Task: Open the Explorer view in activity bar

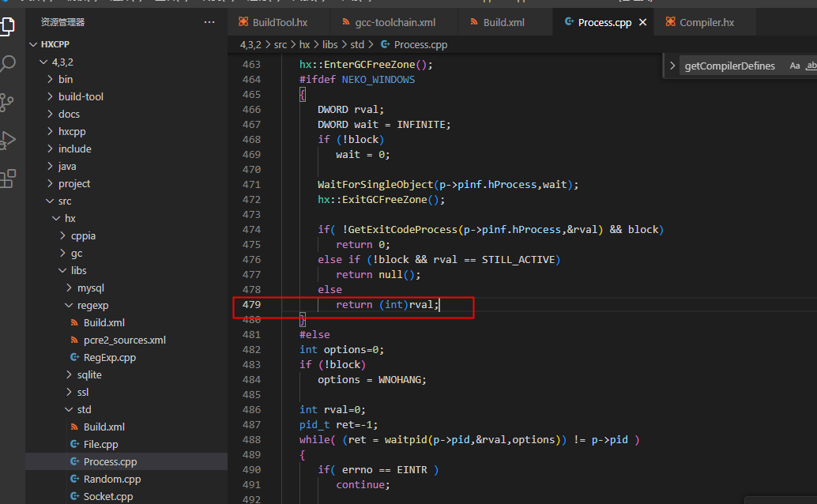Action: pyautogui.click(x=8, y=25)
